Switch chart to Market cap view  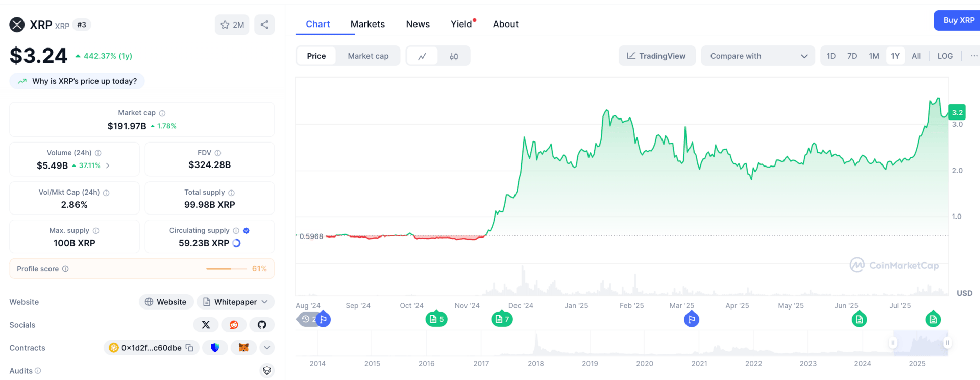pyautogui.click(x=368, y=56)
